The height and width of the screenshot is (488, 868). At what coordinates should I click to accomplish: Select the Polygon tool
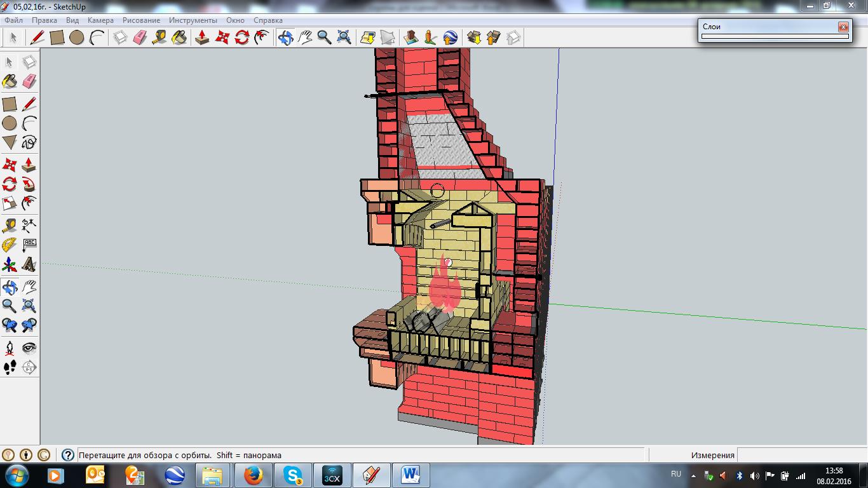tap(10, 142)
